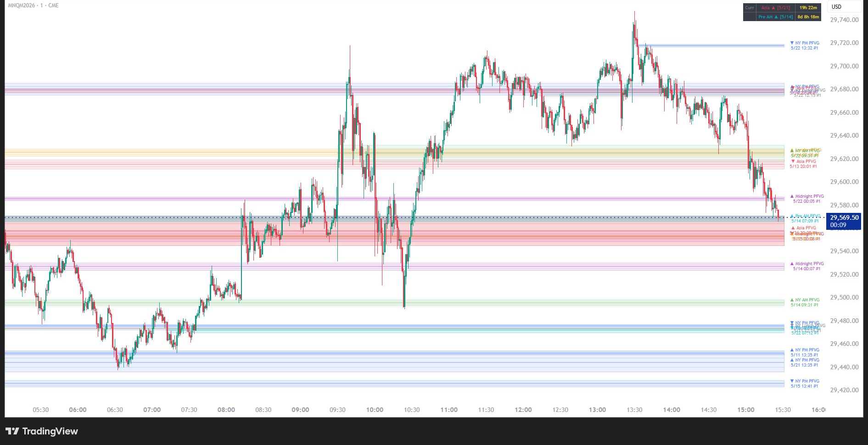This screenshot has width=868, height=445.
Task: Click the 06:00 time axis label
Action: click(x=78, y=410)
